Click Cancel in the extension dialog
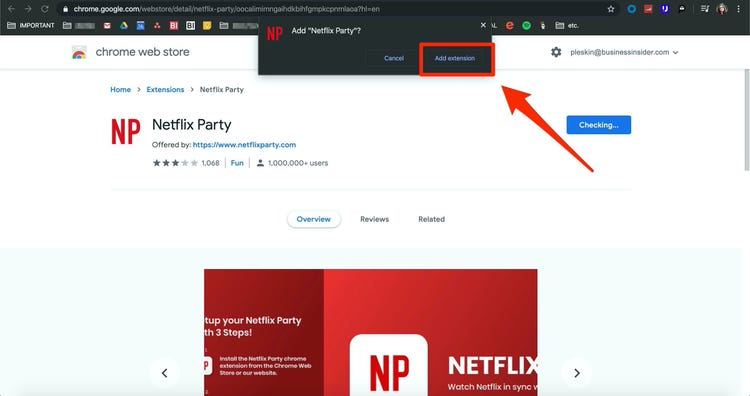 (394, 58)
